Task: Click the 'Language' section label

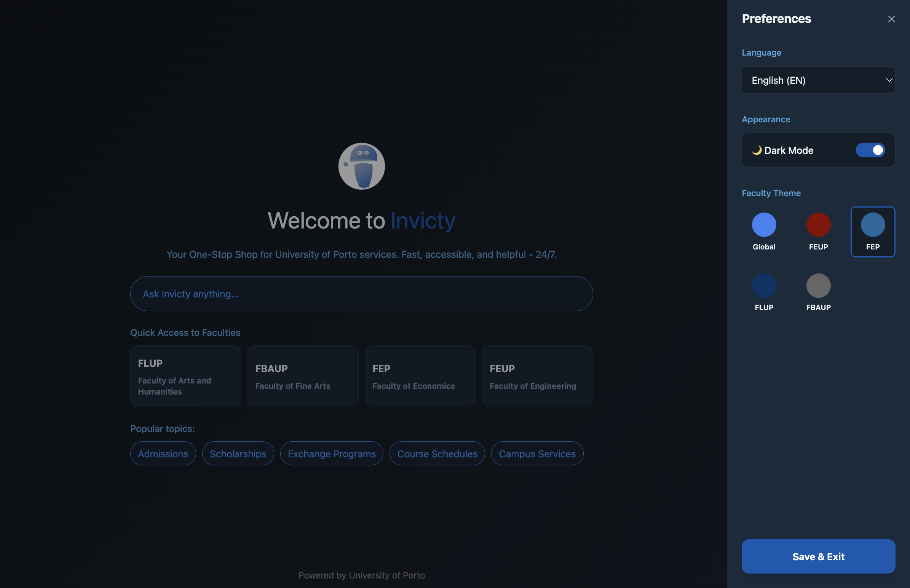Action: (x=761, y=53)
